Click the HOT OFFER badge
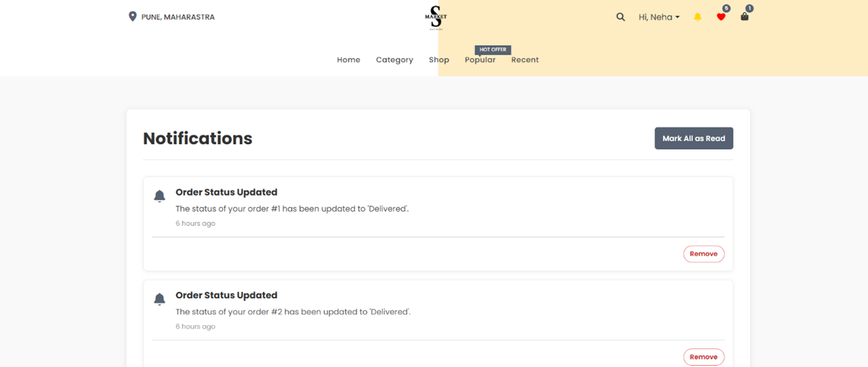 pos(493,49)
